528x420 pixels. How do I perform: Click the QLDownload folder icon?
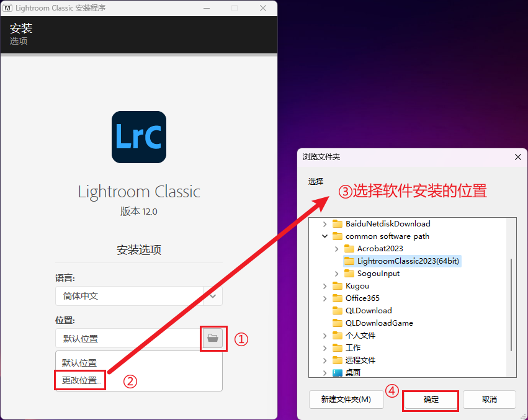coord(338,311)
